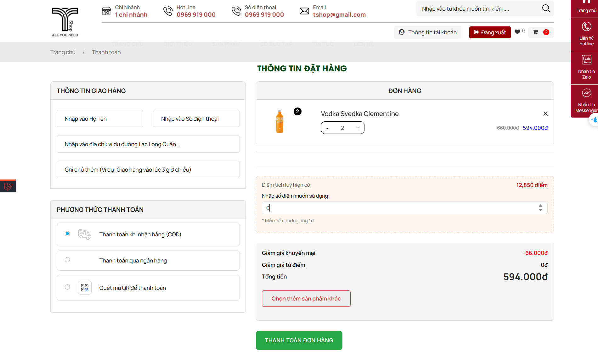
Task: Decrease product quantity with minus button
Action: click(327, 128)
